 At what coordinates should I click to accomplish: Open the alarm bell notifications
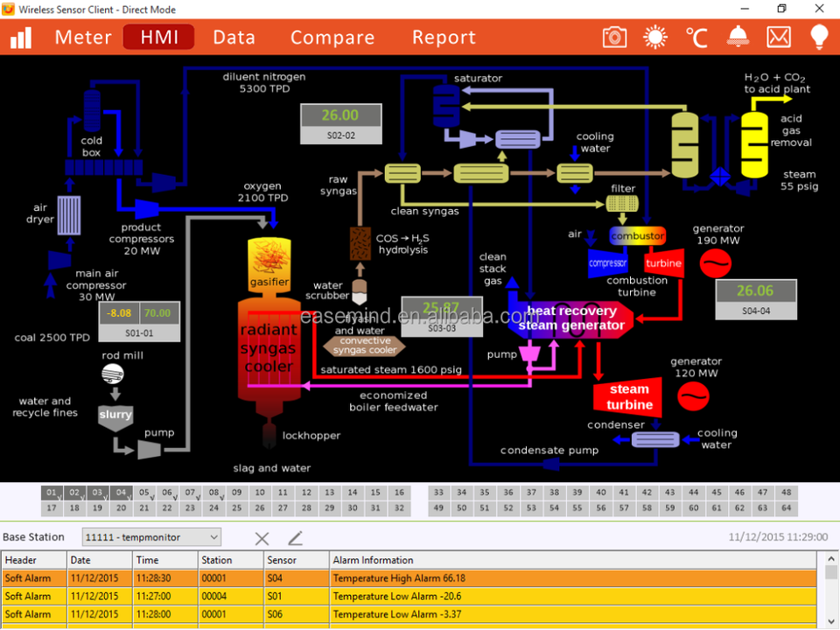(738, 37)
